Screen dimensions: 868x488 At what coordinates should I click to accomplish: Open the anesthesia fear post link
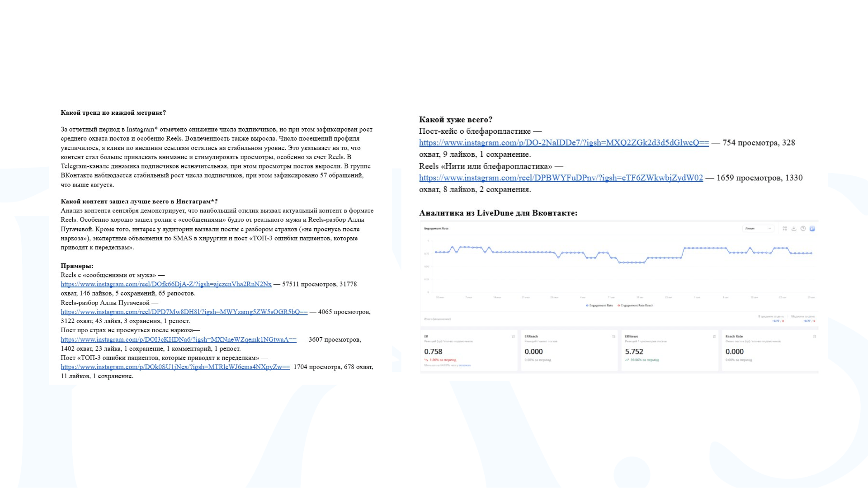pyautogui.click(x=179, y=339)
